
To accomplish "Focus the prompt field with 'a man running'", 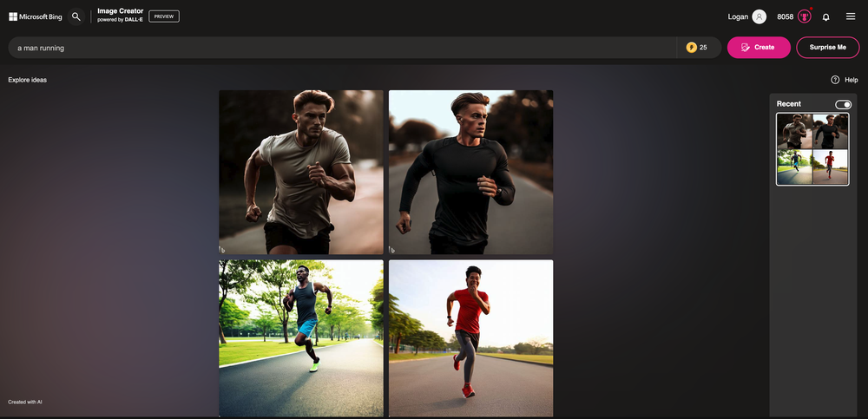I will tap(342, 48).
